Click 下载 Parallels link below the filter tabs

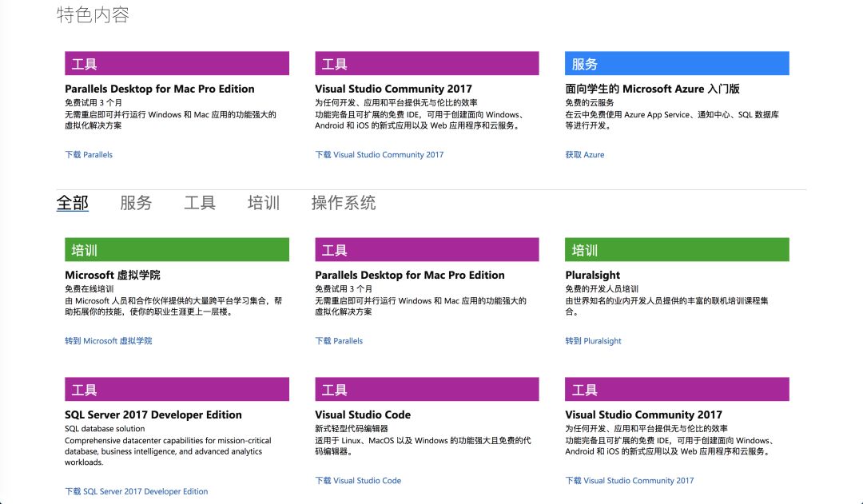click(339, 341)
